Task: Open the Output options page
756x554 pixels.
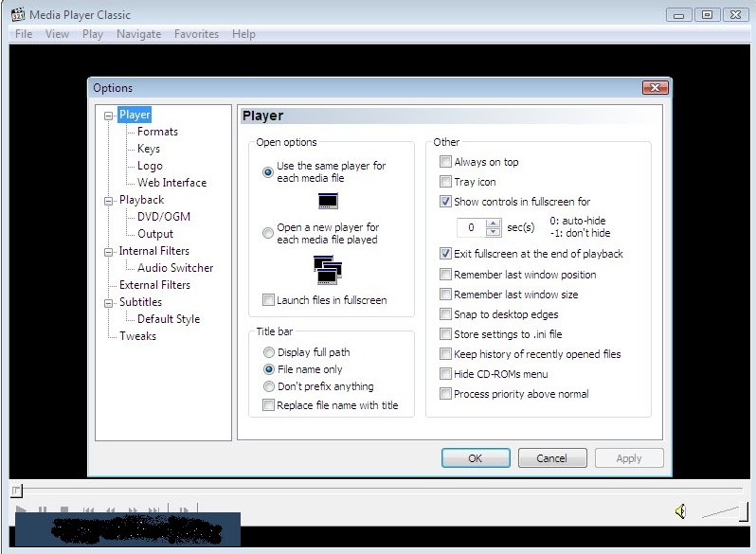Action: [155, 234]
